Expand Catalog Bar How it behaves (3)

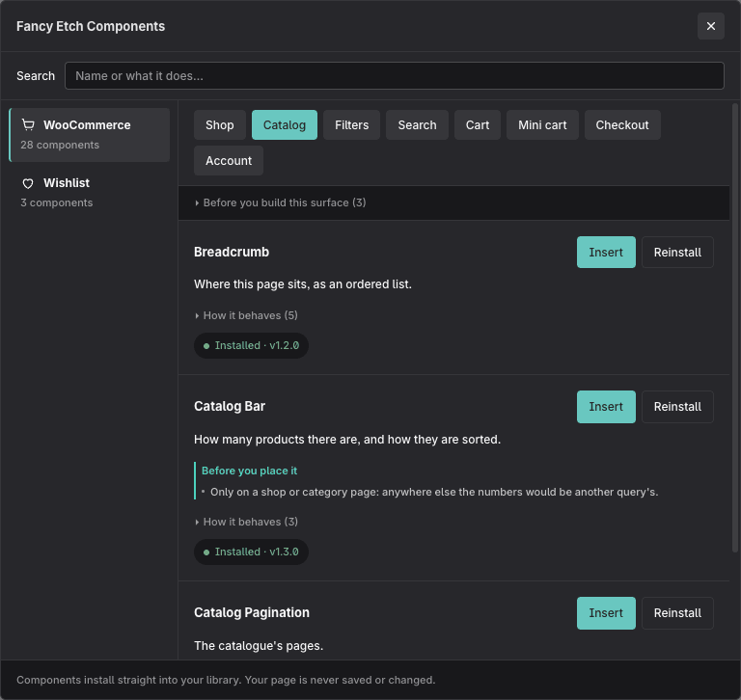pos(246,522)
